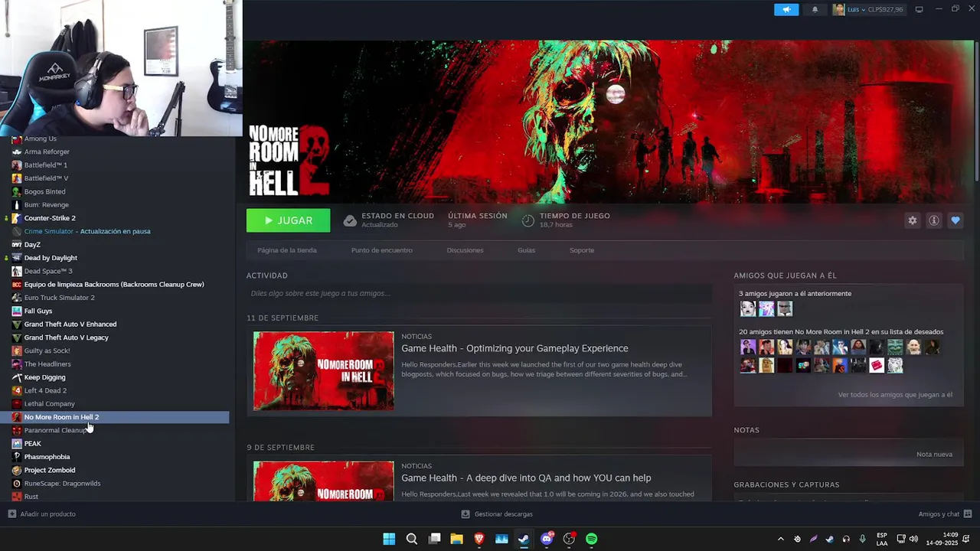This screenshot has width=980, height=551.
Task: Open 'Gestionar descargas' in the bottom bar
Action: click(x=497, y=514)
